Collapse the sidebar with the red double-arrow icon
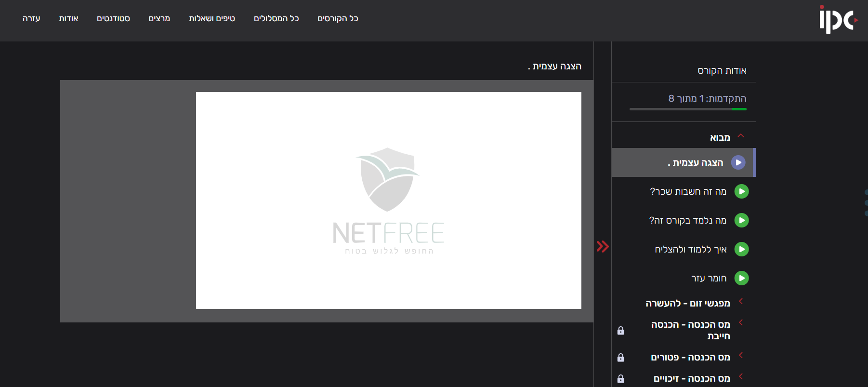 [603, 246]
